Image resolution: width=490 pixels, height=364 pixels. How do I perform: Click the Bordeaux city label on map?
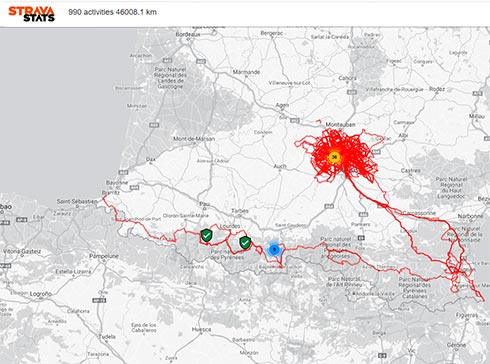click(x=188, y=34)
